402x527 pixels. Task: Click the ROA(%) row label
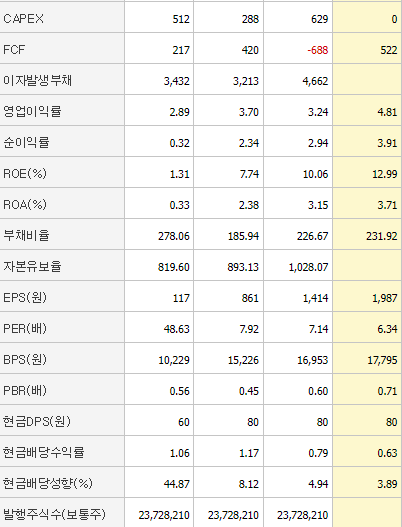pyautogui.click(x=25, y=204)
